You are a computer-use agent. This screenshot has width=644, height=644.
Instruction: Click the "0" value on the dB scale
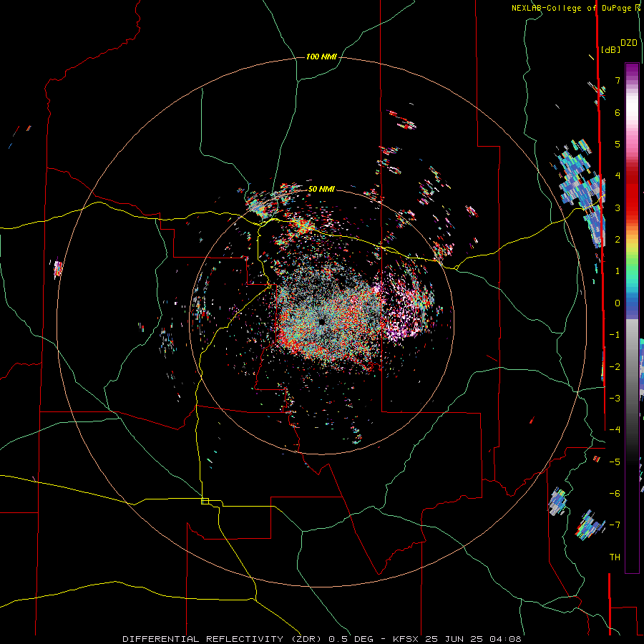[x=618, y=303]
